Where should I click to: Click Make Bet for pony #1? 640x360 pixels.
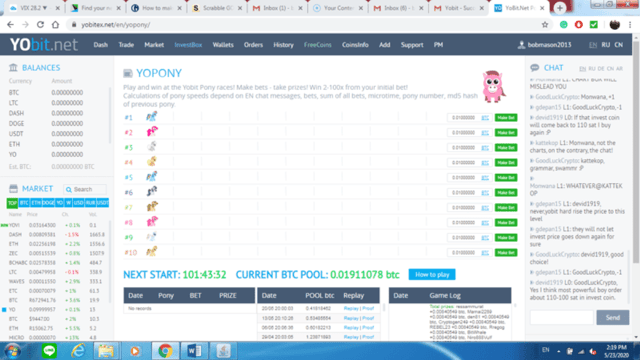[506, 118]
